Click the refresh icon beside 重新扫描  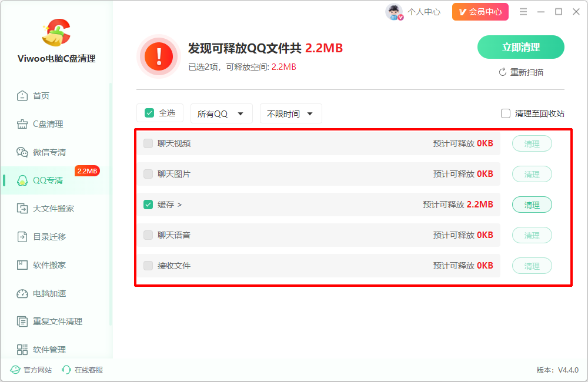coord(503,72)
